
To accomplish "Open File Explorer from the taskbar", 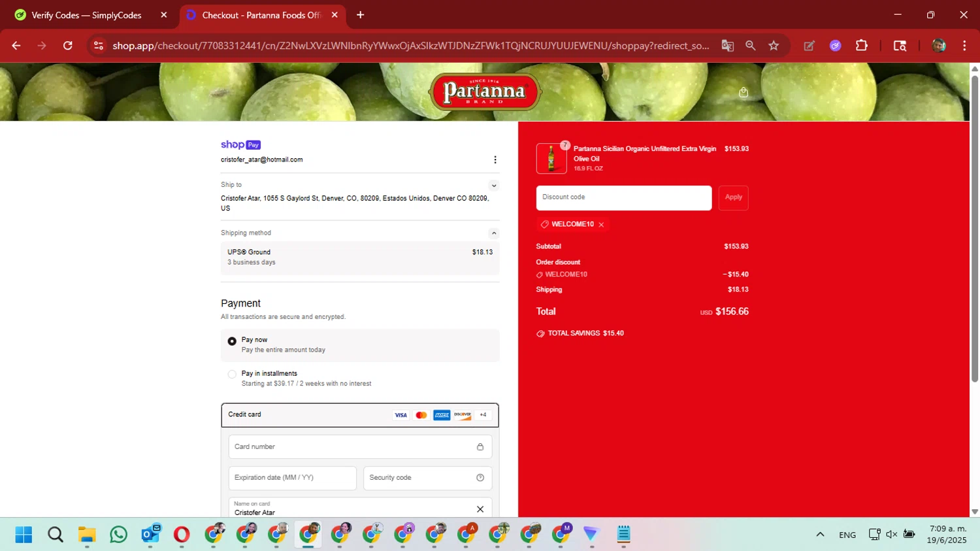I will [x=87, y=535].
